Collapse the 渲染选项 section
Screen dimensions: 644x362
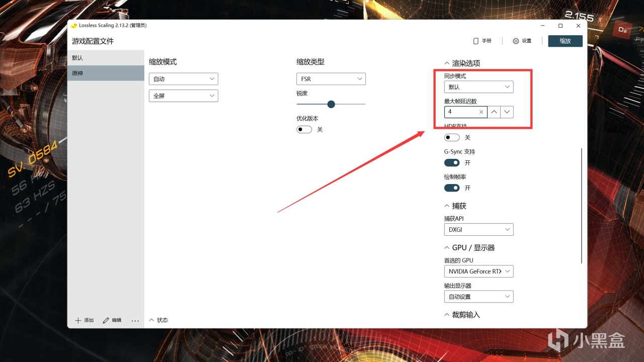click(462, 63)
